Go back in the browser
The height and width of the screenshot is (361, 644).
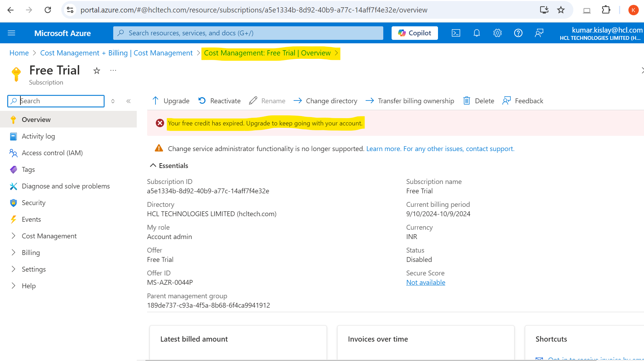click(x=10, y=10)
